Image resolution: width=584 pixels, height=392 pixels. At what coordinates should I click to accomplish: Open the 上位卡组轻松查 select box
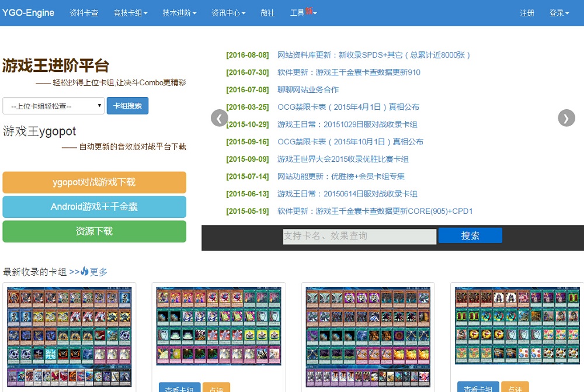[x=53, y=106]
